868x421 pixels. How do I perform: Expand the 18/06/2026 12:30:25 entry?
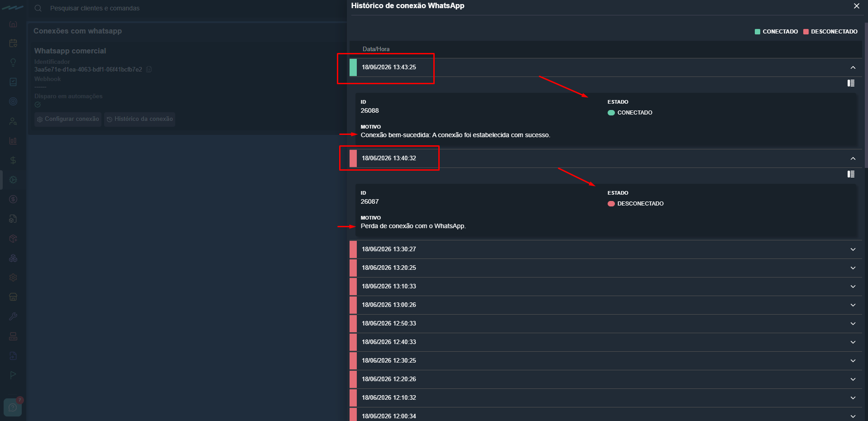(x=853, y=361)
